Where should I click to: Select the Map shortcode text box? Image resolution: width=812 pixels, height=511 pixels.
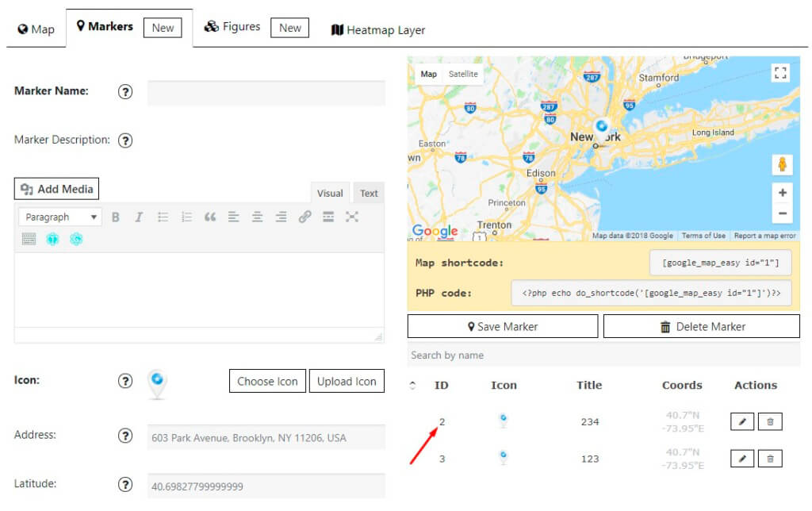720,263
